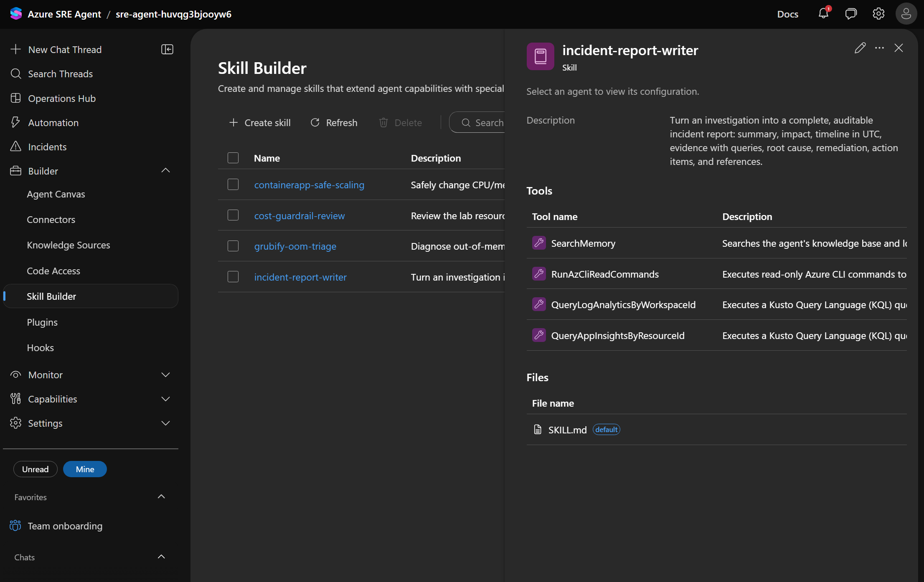The image size is (924, 582).
Task: Open the containerapp-safe-scaling skill link
Action: pos(309,185)
